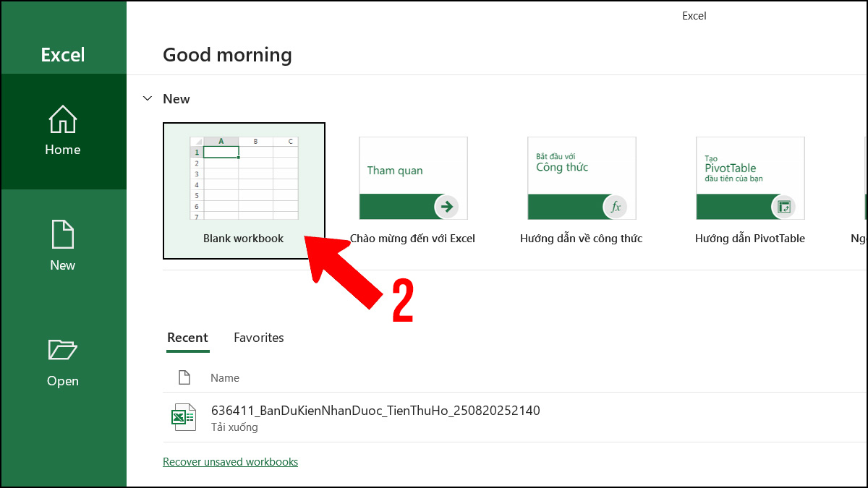The image size is (868, 488).
Task: Create a Blank workbook
Action: tap(244, 190)
